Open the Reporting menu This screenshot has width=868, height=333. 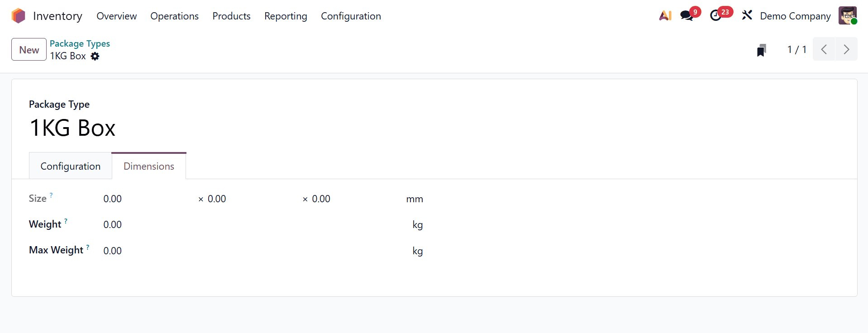coord(285,16)
